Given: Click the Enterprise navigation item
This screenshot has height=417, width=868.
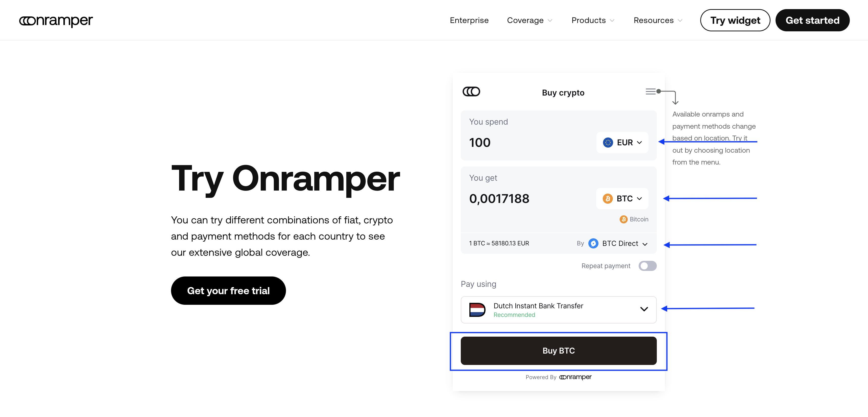Looking at the screenshot, I should pyautogui.click(x=469, y=20).
